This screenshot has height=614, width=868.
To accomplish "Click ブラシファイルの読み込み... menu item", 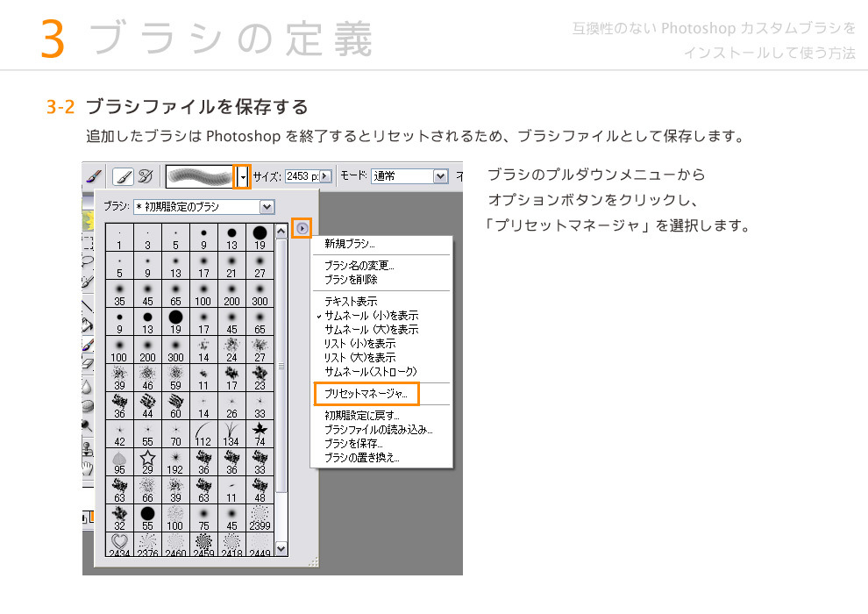I will pos(378,430).
